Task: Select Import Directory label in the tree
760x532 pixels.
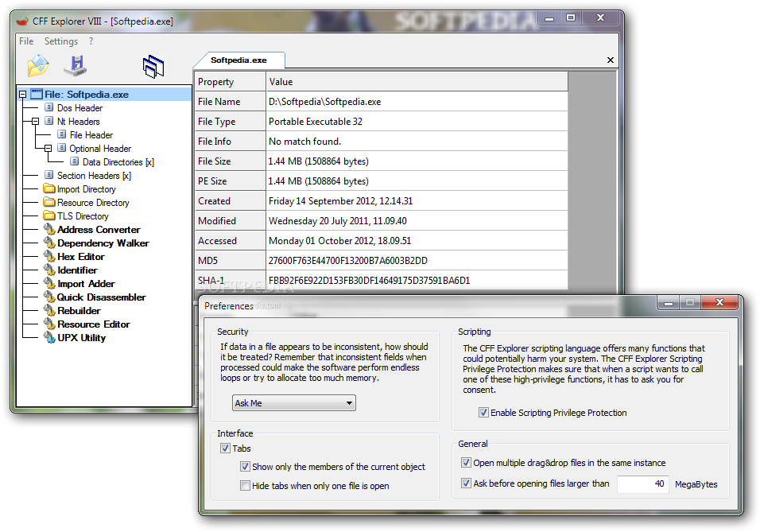Action: click(87, 189)
